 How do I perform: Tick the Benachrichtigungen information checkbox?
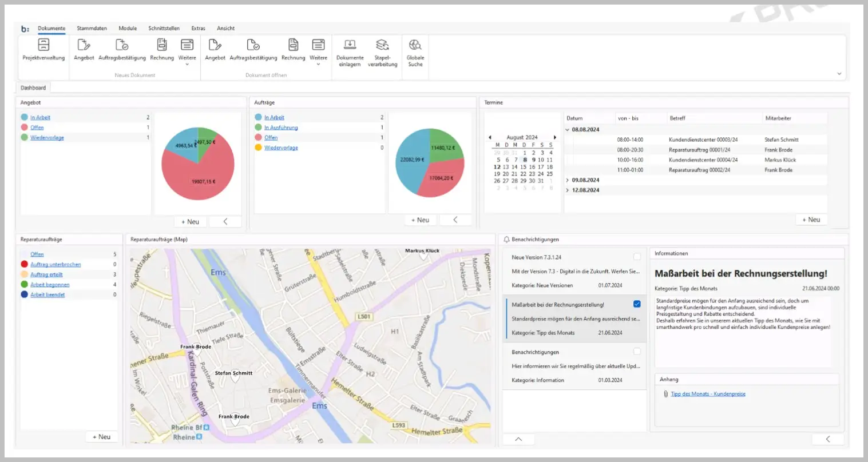tap(637, 352)
